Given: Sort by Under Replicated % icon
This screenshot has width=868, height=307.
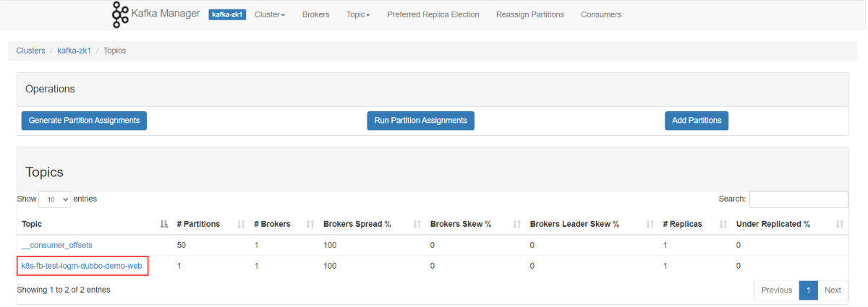Looking at the screenshot, I should click(x=839, y=225).
